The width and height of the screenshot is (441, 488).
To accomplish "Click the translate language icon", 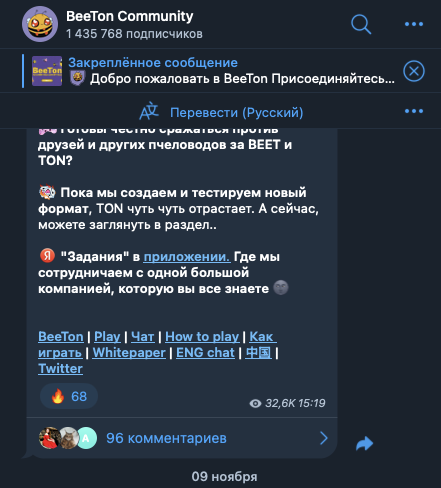I will [x=149, y=111].
